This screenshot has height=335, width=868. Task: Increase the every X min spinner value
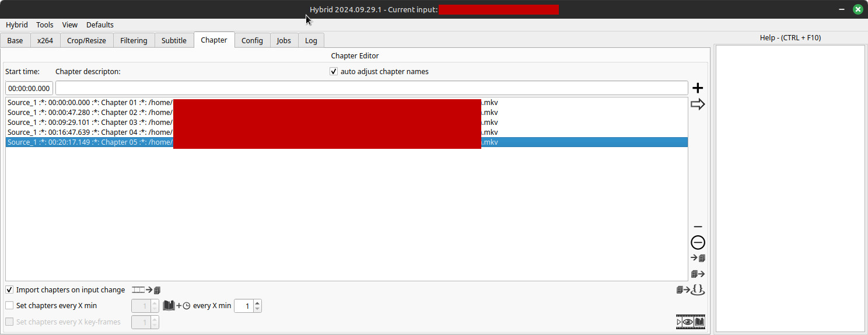tap(257, 303)
